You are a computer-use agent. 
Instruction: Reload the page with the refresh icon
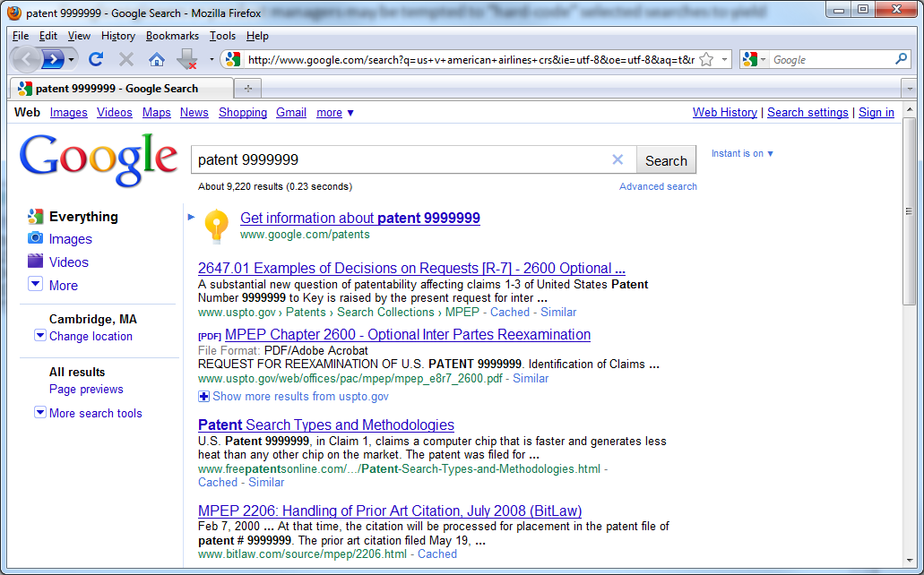tap(96, 59)
